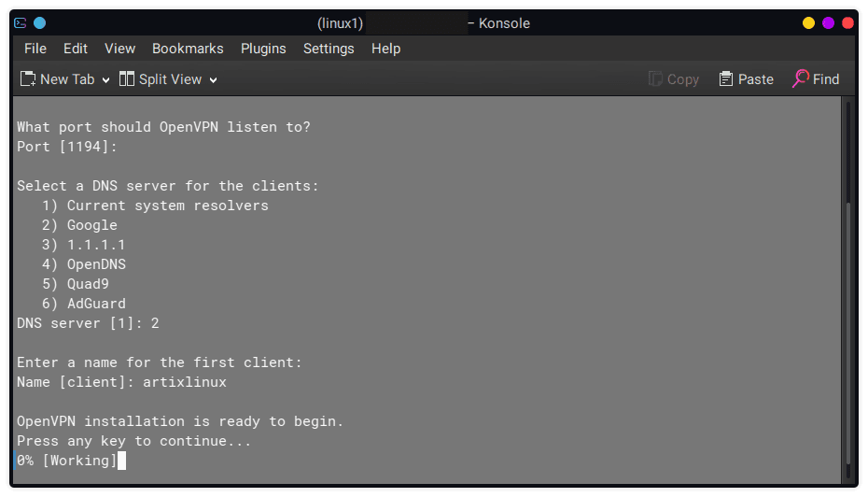The height and width of the screenshot is (497, 868).
Task: Click the Paste button label
Action: coord(756,79)
